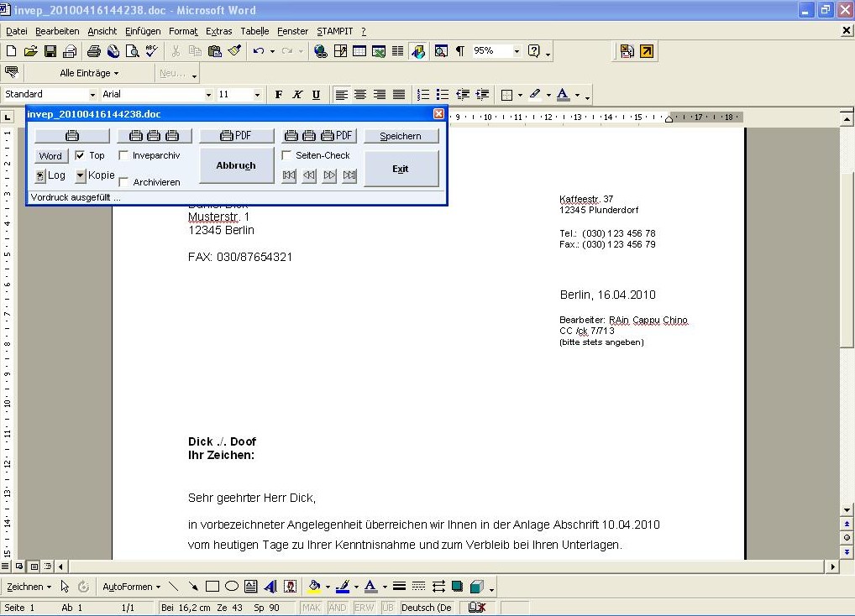Open the print preview tool

click(132, 51)
